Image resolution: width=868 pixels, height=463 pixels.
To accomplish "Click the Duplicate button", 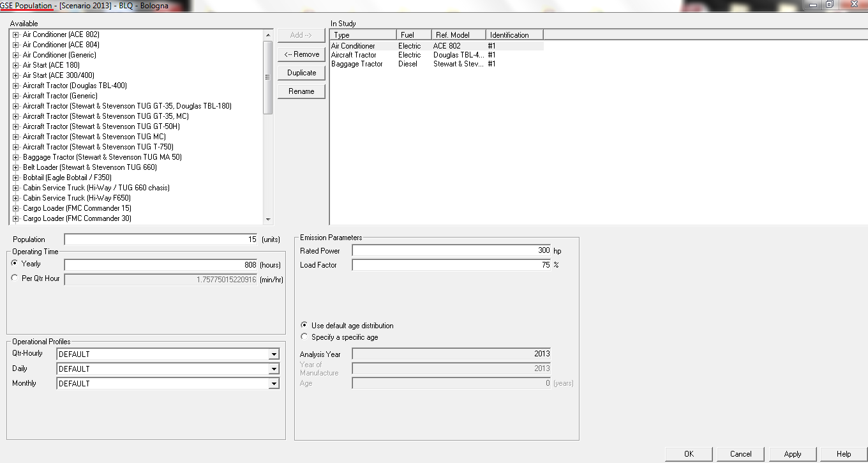I will point(301,73).
